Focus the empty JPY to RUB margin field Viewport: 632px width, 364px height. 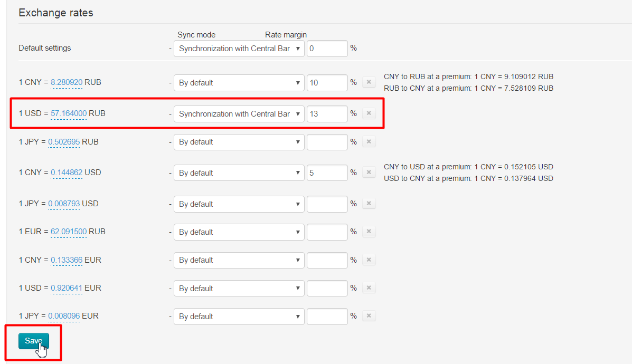click(x=327, y=142)
